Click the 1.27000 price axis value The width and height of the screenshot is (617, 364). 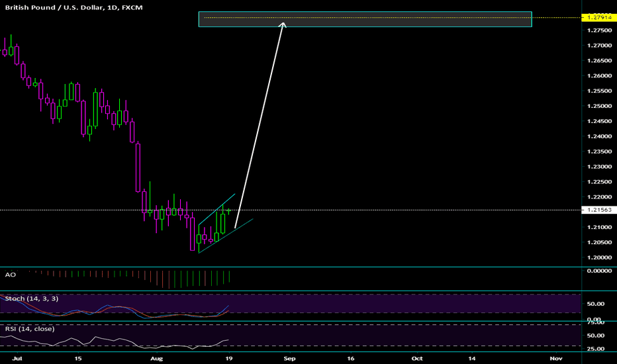tap(599, 46)
